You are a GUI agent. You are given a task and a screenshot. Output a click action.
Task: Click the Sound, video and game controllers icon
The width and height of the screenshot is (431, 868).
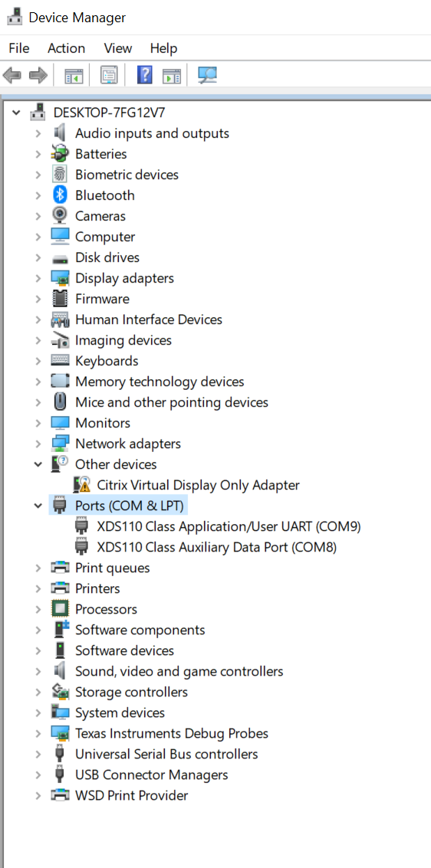click(x=60, y=671)
